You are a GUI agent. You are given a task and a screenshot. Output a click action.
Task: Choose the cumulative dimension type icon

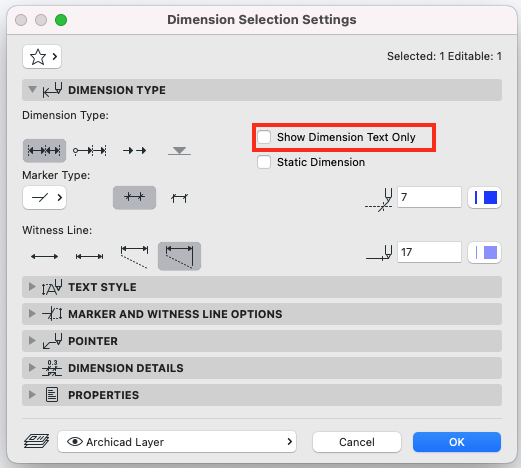pyautogui.click(x=89, y=151)
